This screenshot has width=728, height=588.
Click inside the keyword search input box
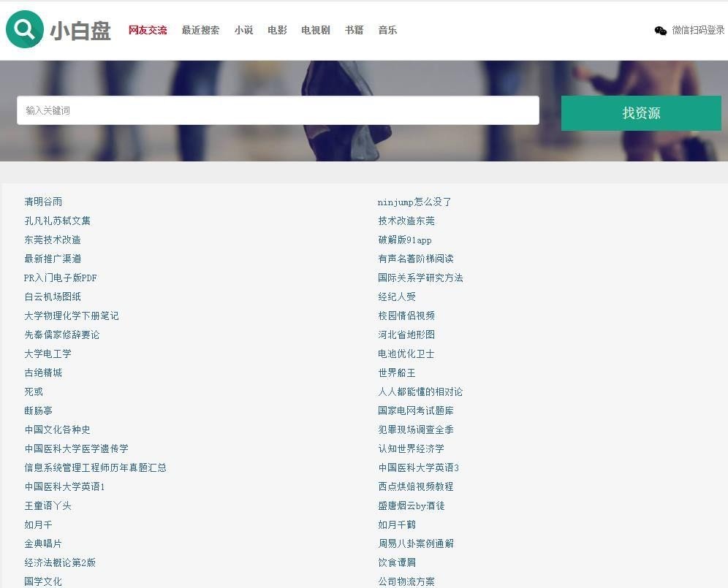point(277,110)
